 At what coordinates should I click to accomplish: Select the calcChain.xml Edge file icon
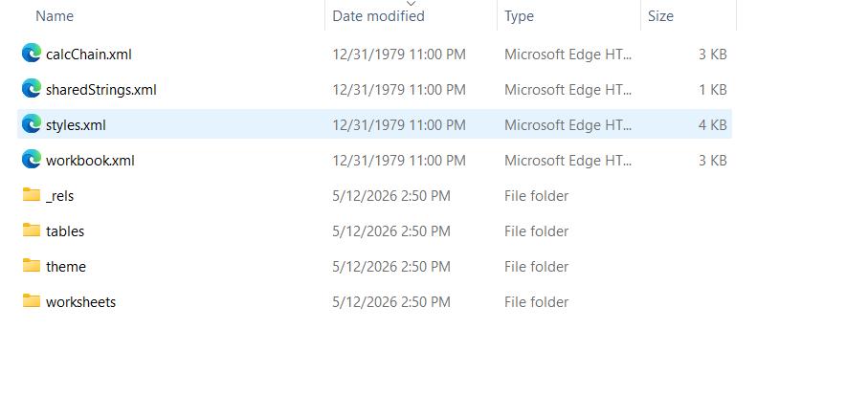pyautogui.click(x=32, y=54)
